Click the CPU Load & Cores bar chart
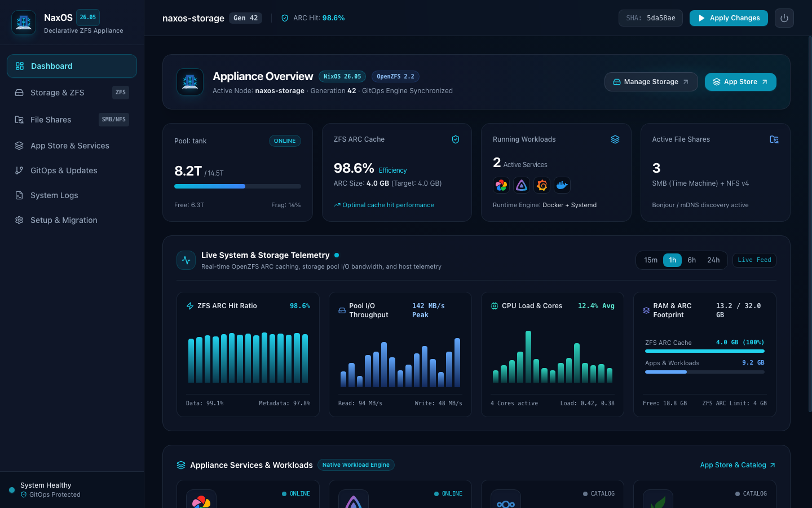This screenshot has width=812, height=508. (x=553, y=357)
